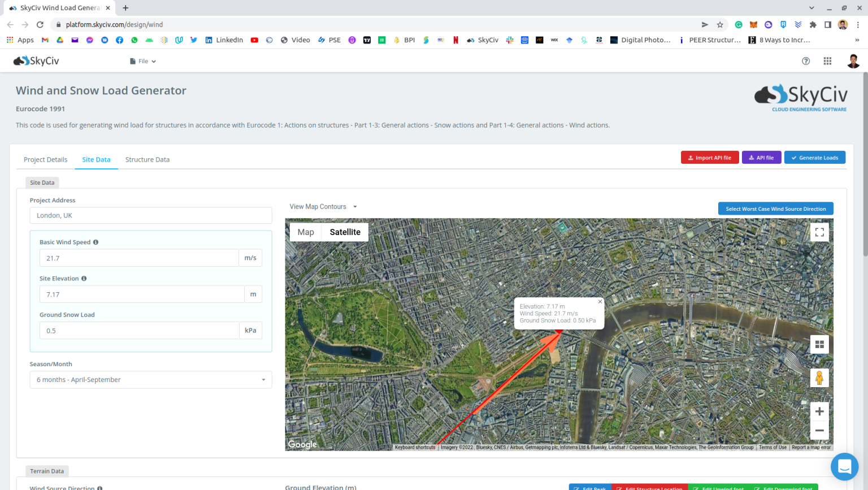Open the Street View pegman icon

coord(819,378)
